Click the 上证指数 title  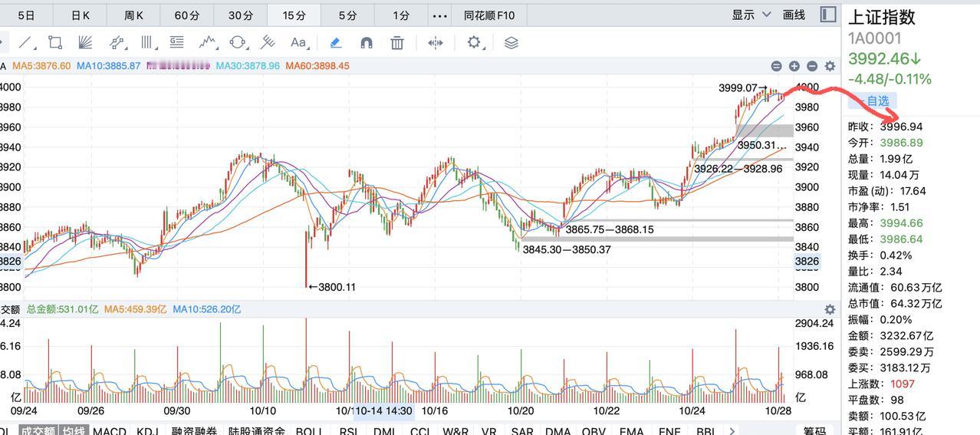pos(882,17)
